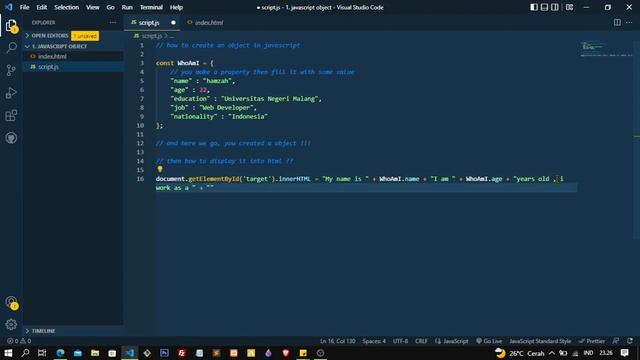
Task: Open Windows taskbar search
Action: tap(25, 353)
